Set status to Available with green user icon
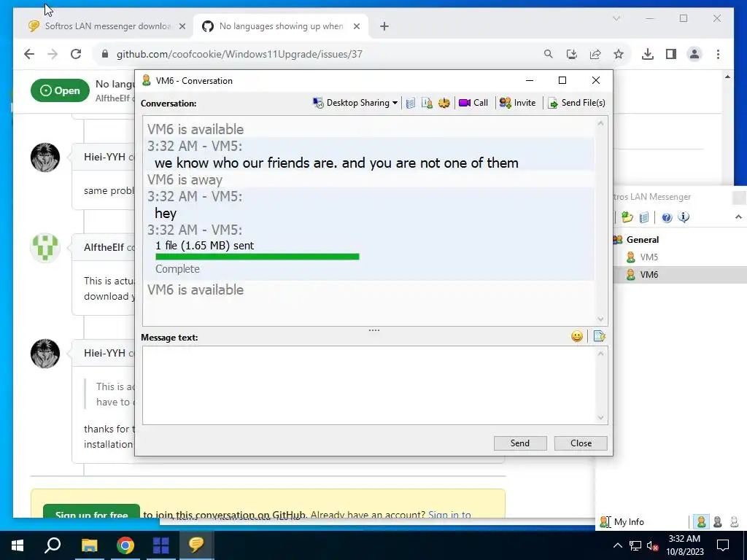The image size is (747, 560). point(701,522)
